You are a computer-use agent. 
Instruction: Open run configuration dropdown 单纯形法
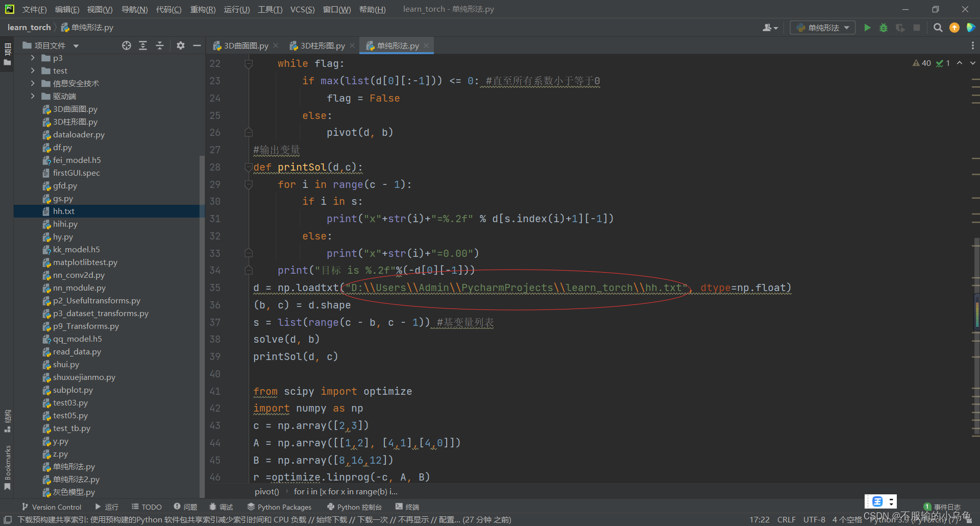click(x=823, y=28)
